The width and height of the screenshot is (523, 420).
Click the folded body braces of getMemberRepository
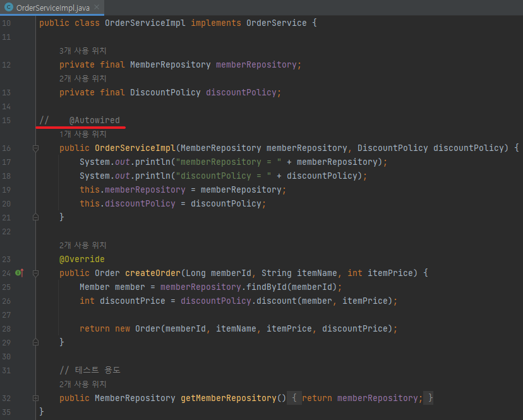(x=360, y=398)
